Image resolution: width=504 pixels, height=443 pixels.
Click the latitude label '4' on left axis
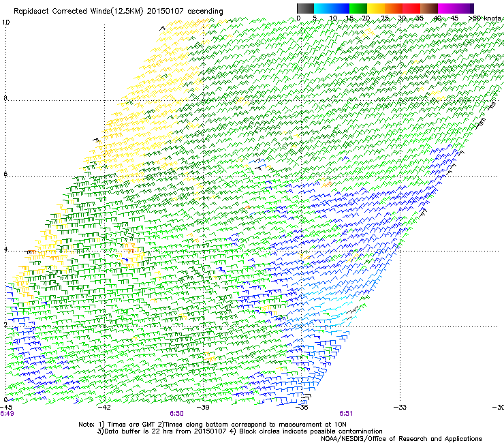5,249
